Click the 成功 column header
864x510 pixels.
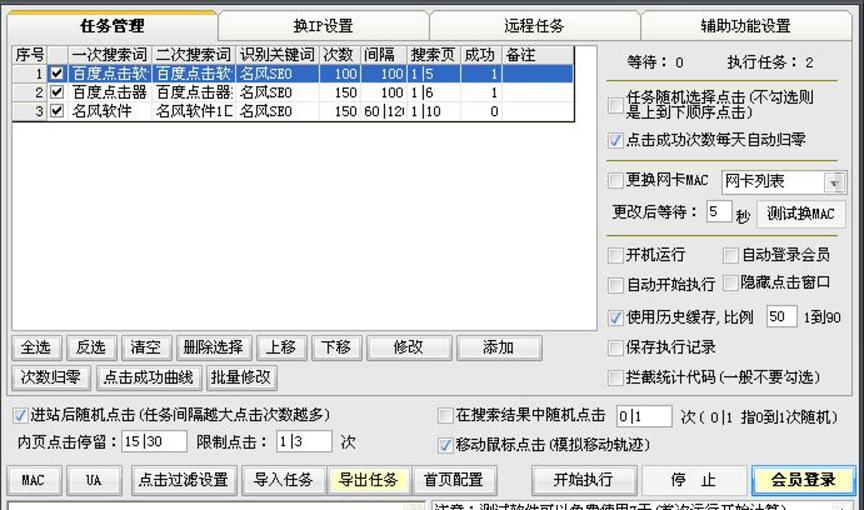click(x=480, y=55)
